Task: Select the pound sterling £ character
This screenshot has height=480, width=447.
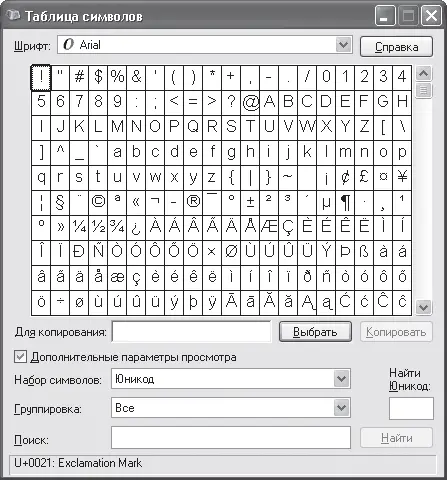Action: (364, 178)
